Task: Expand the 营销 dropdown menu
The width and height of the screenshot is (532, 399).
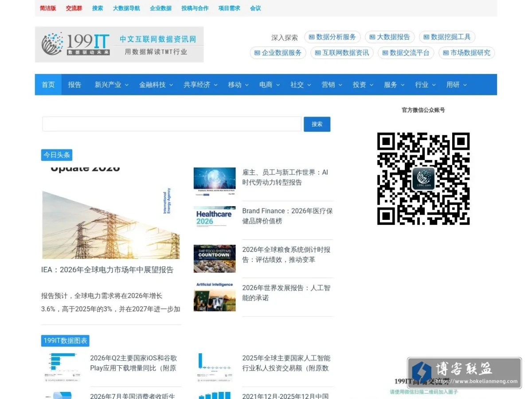Action: tap(332, 85)
